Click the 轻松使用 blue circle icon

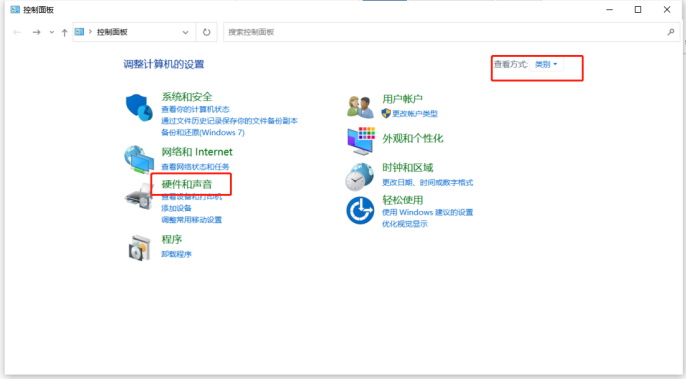(360, 211)
